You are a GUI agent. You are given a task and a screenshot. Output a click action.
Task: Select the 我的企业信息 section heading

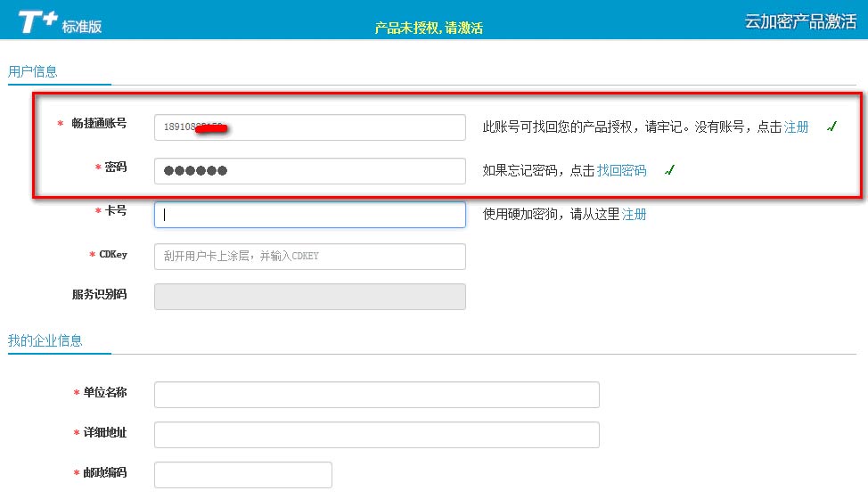tap(45, 340)
